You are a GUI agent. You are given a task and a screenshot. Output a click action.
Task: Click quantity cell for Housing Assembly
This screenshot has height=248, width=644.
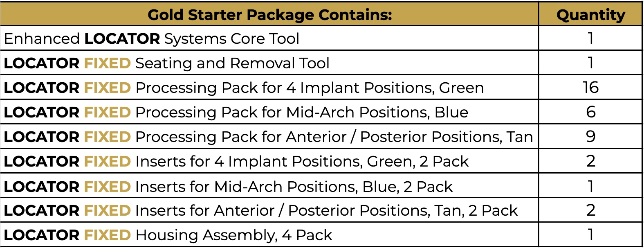(x=591, y=234)
